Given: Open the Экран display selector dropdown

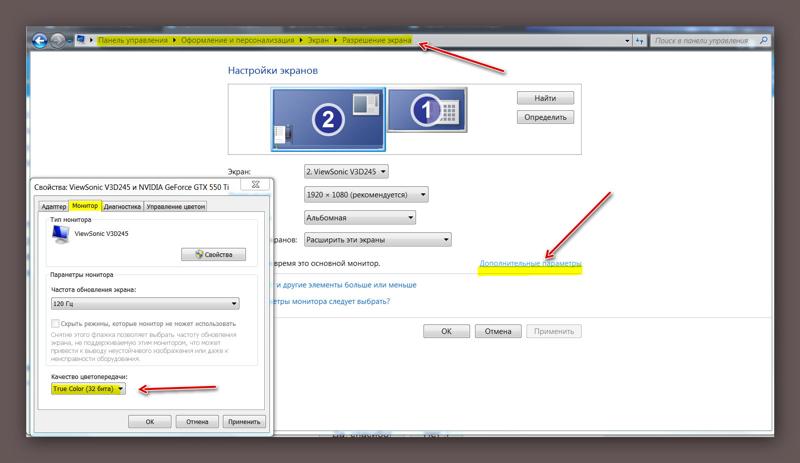Looking at the screenshot, I should pyautogui.click(x=346, y=172).
